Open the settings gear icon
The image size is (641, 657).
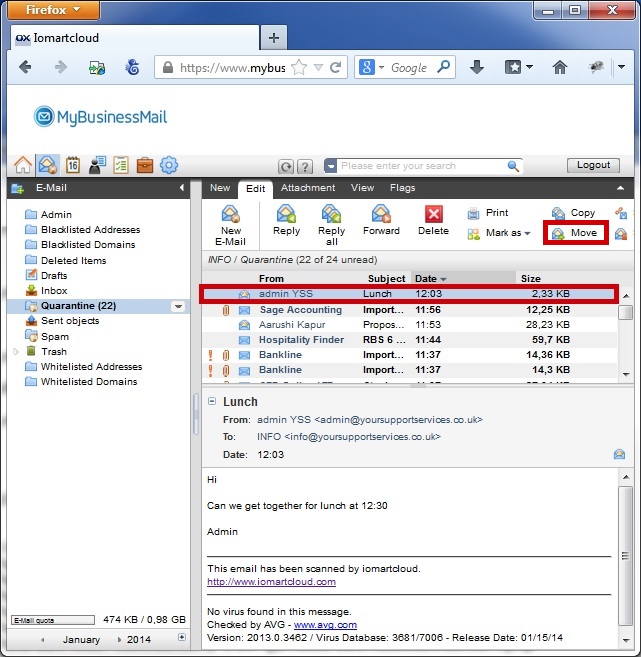169,165
